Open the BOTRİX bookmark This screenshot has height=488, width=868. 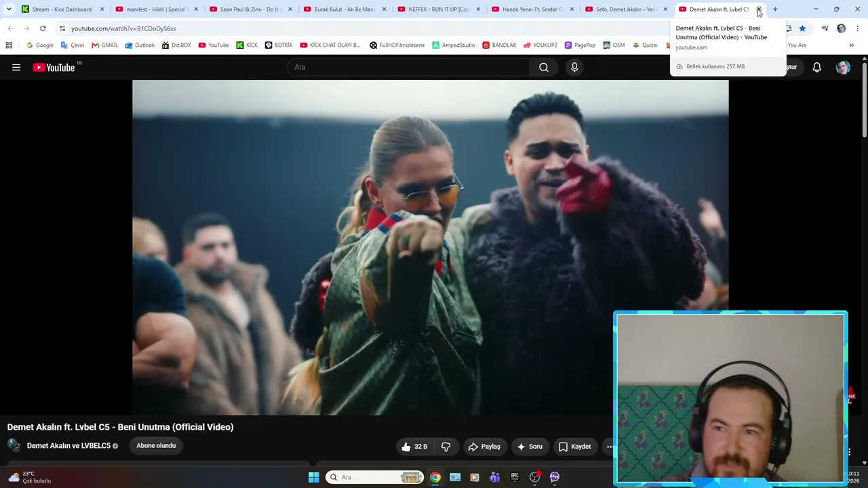[x=279, y=45]
